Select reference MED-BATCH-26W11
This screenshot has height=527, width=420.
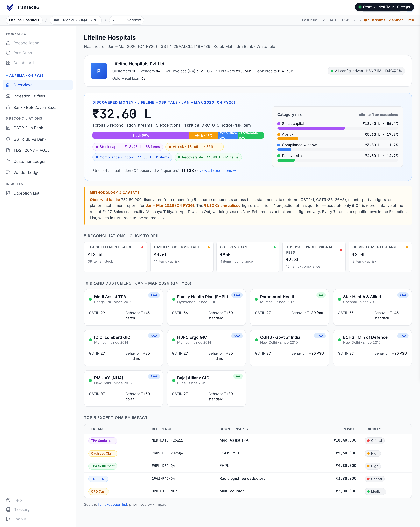point(167,440)
